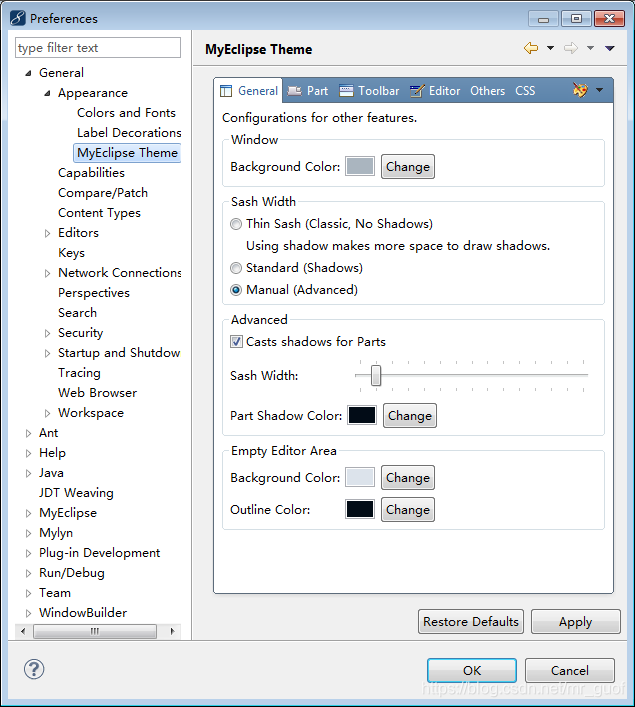The height and width of the screenshot is (707, 635).
Task: Click the Part Shadow Color swatch
Action: pos(362,415)
